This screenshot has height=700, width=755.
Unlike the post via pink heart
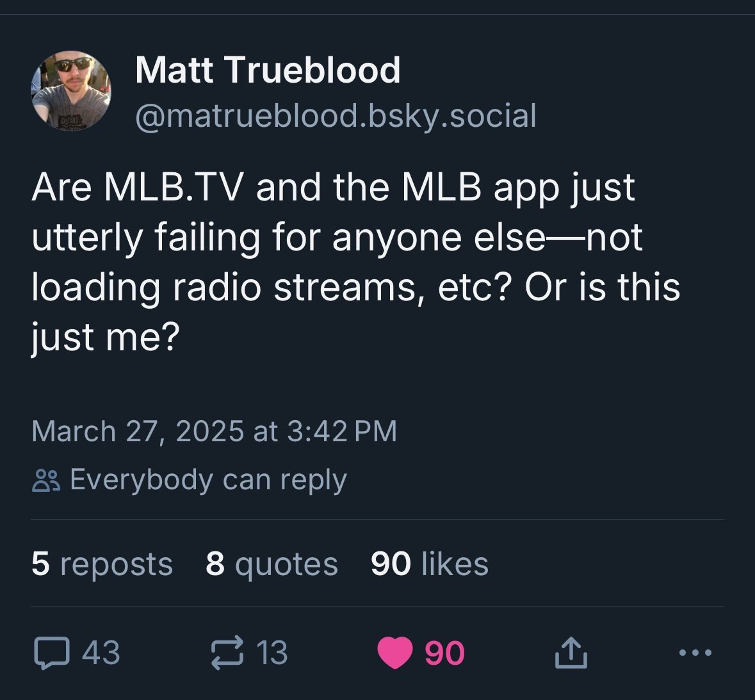[396, 653]
